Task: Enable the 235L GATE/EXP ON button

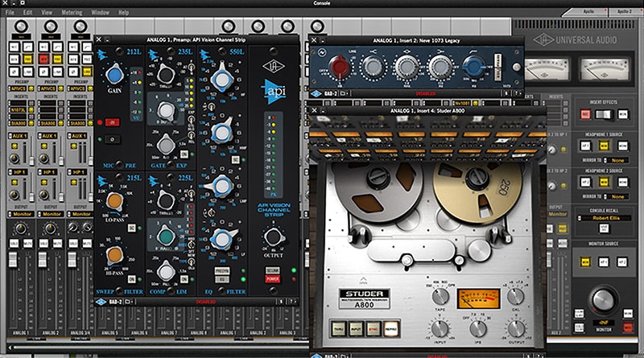Action: (x=184, y=154)
